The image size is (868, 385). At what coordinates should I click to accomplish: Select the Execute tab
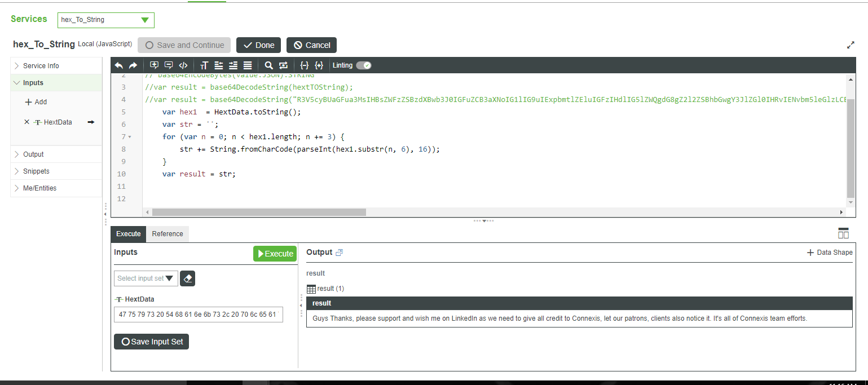click(129, 234)
